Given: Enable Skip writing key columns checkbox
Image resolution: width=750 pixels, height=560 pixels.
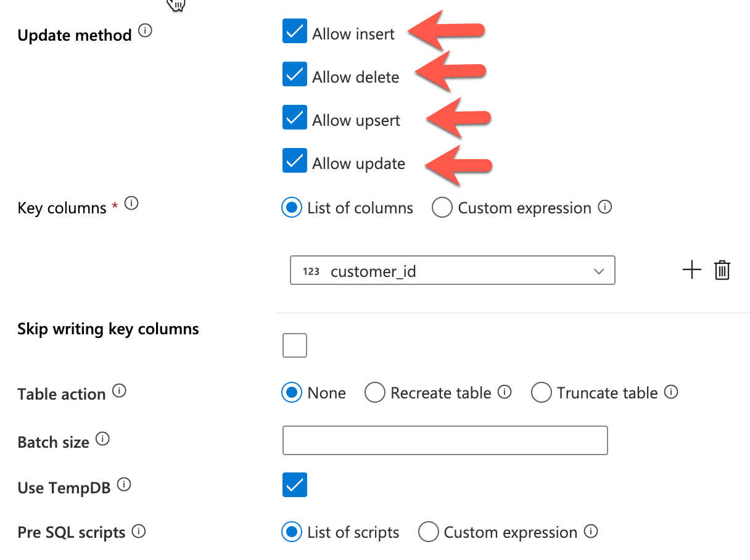Looking at the screenshot, I should 295,345.
